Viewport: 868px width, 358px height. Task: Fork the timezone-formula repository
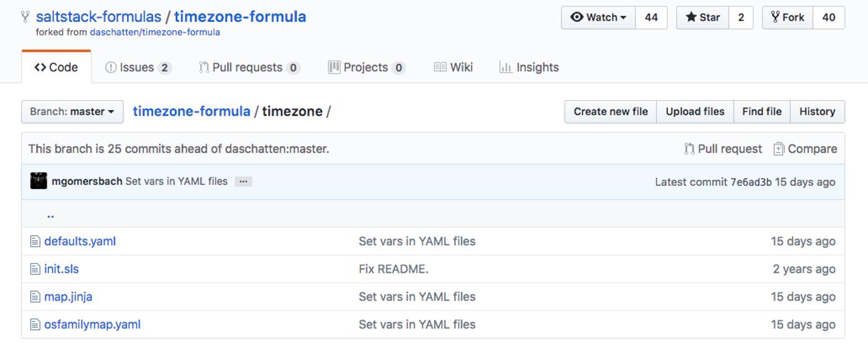[x=787, y=17]
